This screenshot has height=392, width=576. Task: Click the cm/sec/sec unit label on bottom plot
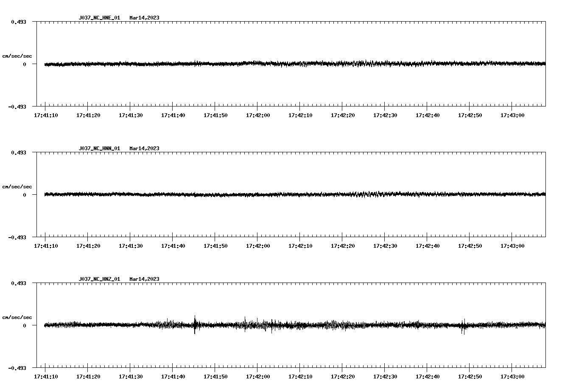(x=17, y=317)
